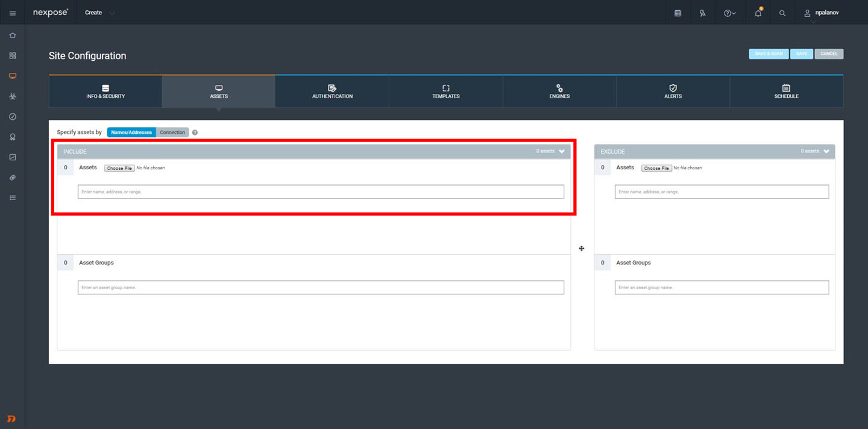Open the Schedule tab
This screenshot has width=868, height=429.
786,92
